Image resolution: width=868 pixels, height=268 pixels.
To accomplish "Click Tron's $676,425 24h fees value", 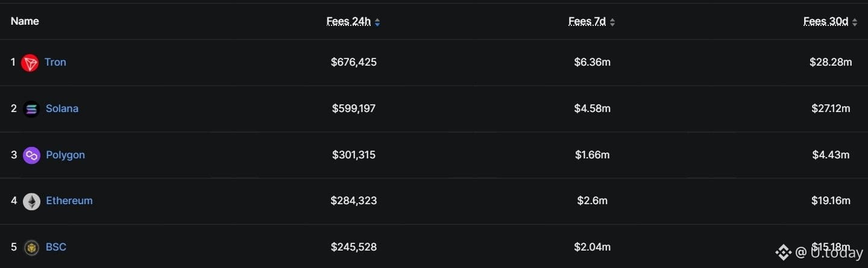I will point(354,62).
